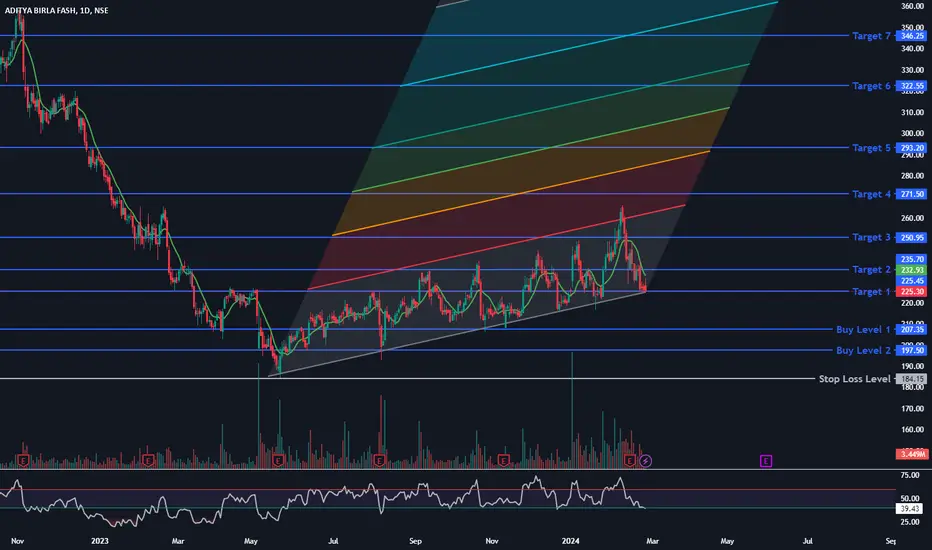
Task: Click the 75.00 RSI axis value
Action: coord(910,475)
